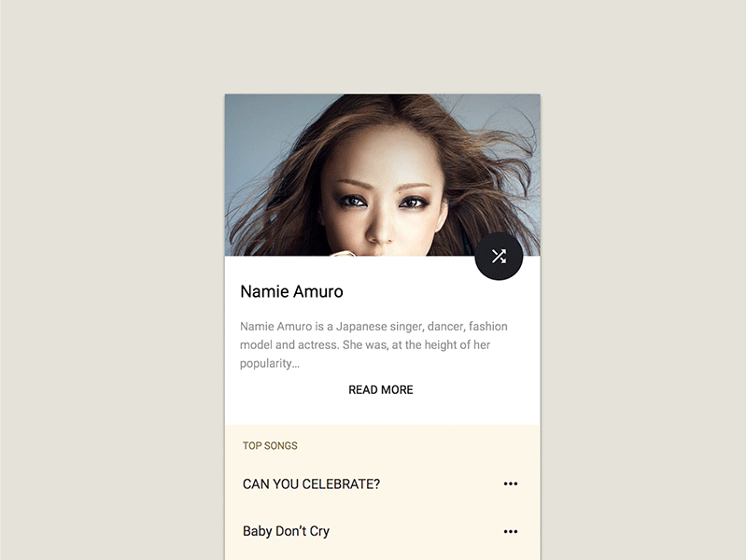Click the truncated word "popularity…" in the bio
This screenshot has width=747, height=560.
click(x=270, y=364)
